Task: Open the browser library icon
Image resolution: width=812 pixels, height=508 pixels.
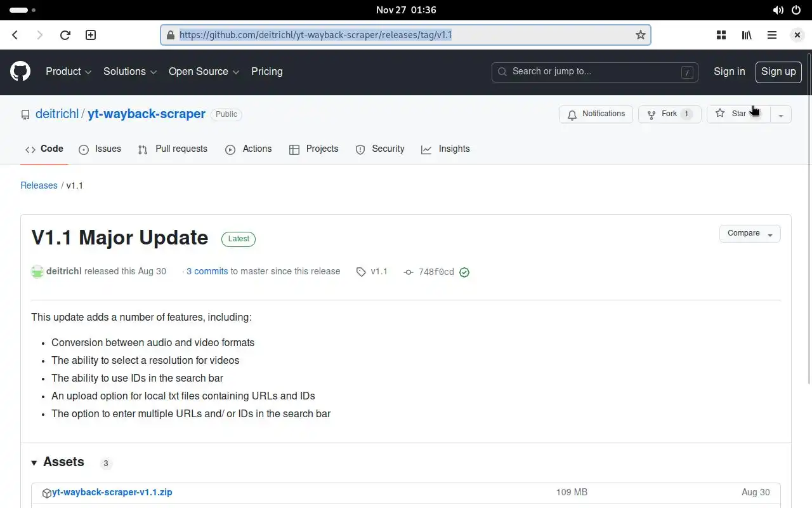Action: coord(747,35)
